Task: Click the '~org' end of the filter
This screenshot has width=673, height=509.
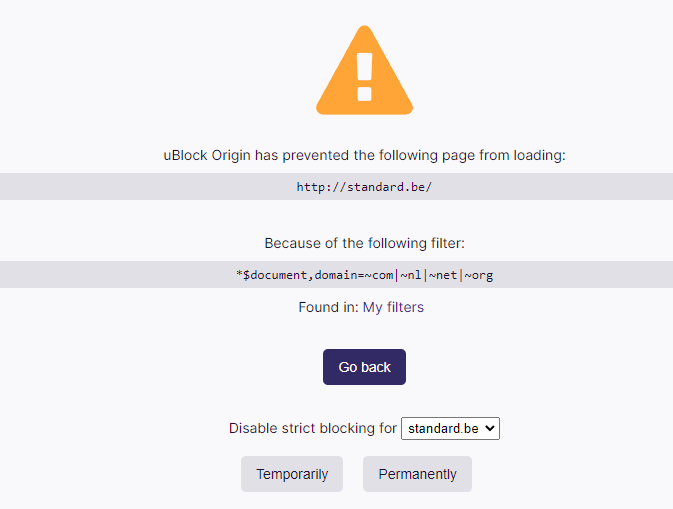Action: (x=478, y=275)
